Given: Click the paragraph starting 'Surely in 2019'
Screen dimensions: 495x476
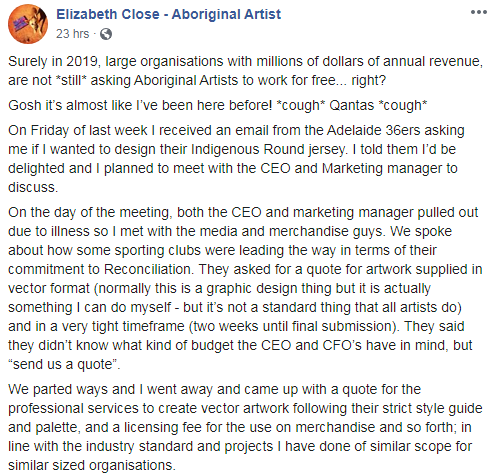Looking at the screenshot, I should 245,71.
